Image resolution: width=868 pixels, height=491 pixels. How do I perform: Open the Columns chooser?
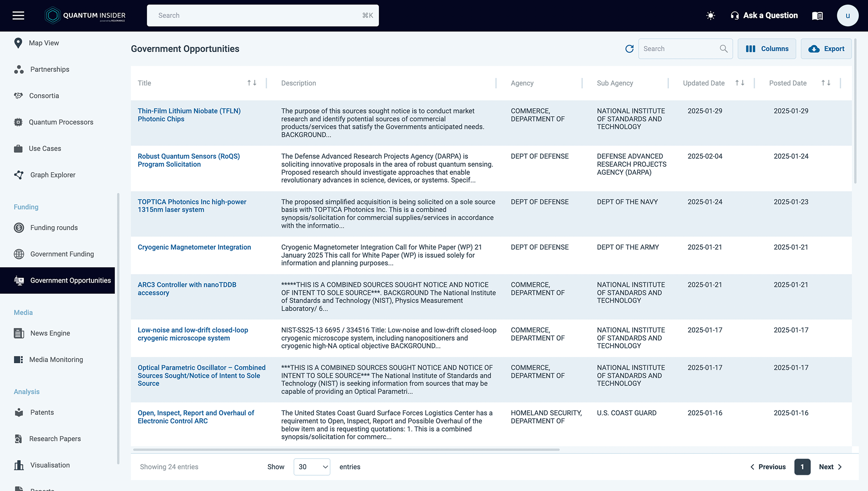pos(767,49)
